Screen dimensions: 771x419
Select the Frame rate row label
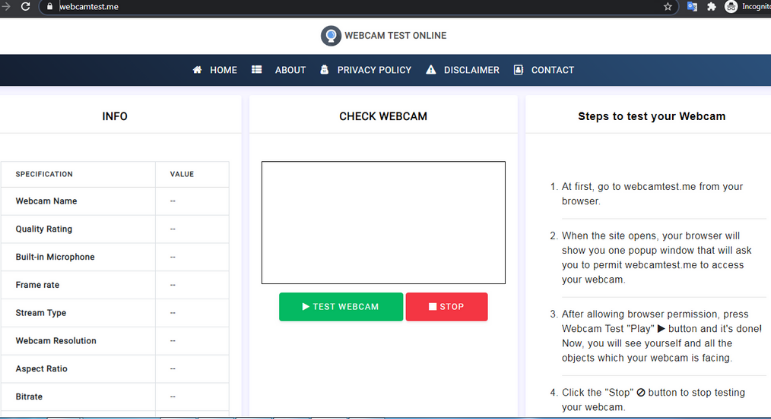coord(37,285)
